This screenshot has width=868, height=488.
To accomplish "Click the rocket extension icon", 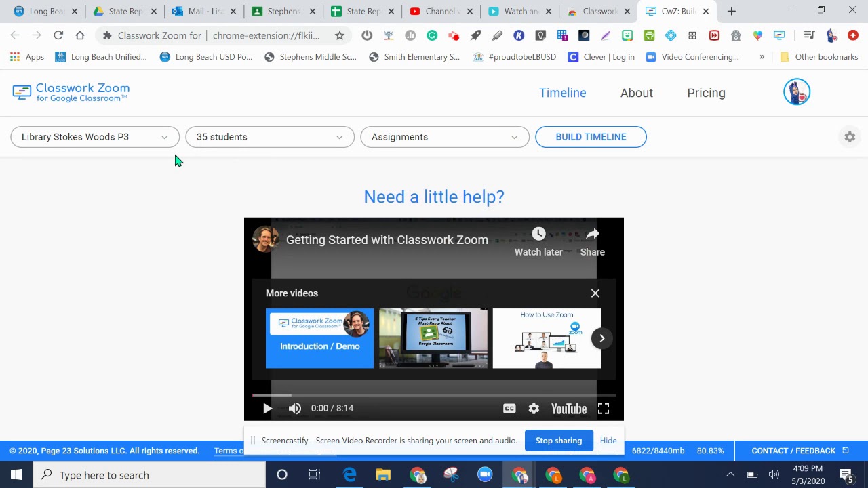I will (x=475, y=35).
